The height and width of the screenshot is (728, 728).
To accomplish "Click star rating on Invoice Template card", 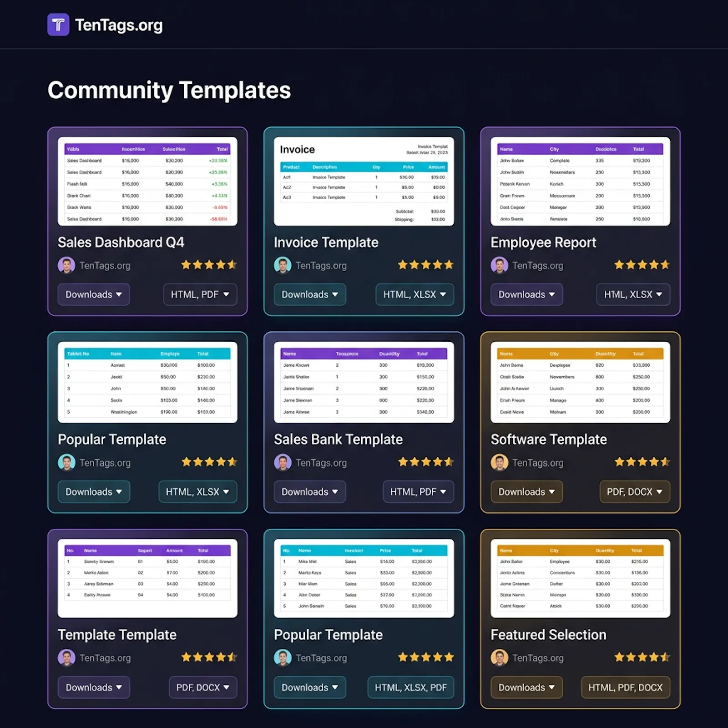I will [x=425, y=265].
